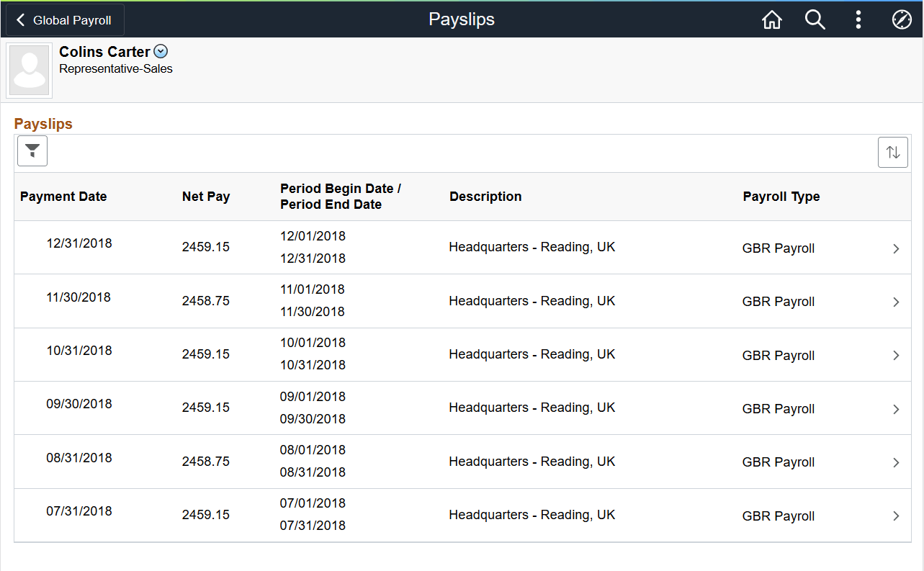Click Headquarters - Reading, UK on the 09/30/2018 row
This screenshot has height=571, width=924.
pos(531,408)
